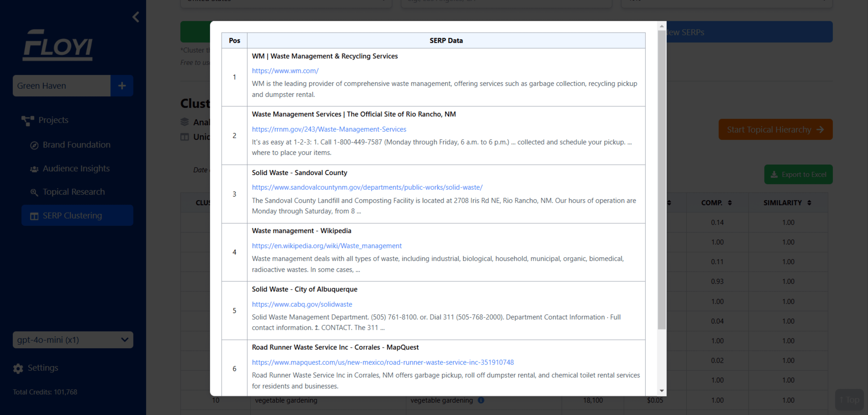Click the SERP Clustering table icon
Viewport: 868px width, 415px height.
pos(34,216)
